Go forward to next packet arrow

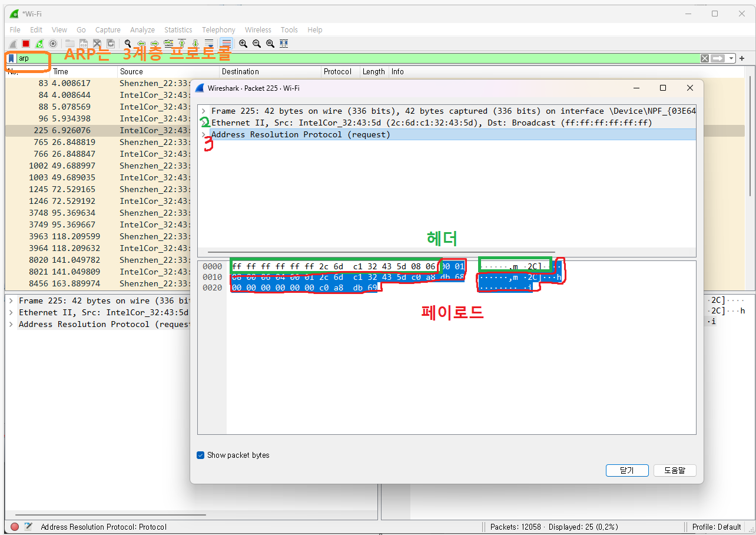tap(155, 44)
